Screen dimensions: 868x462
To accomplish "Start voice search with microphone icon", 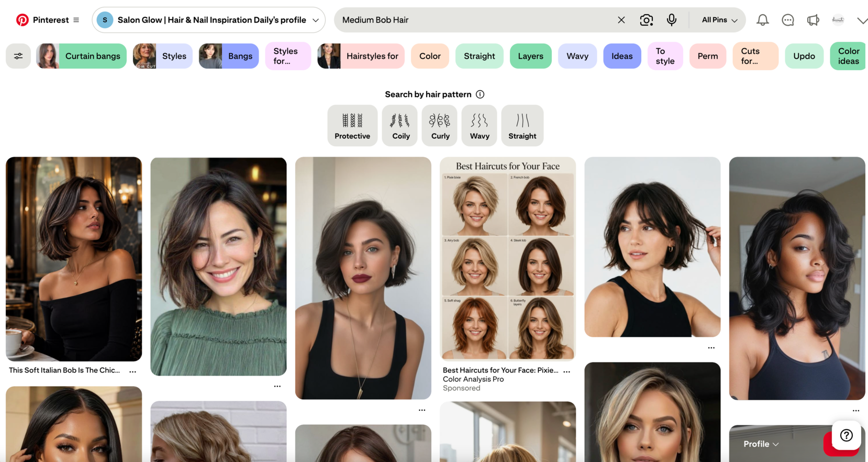I will click(672, 20).
